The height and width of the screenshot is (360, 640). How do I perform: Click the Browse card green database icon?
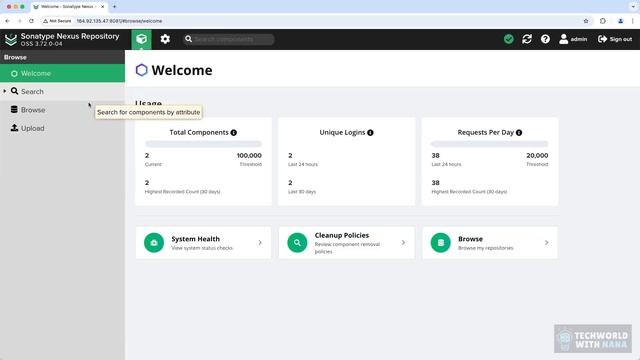coord(441,243)
